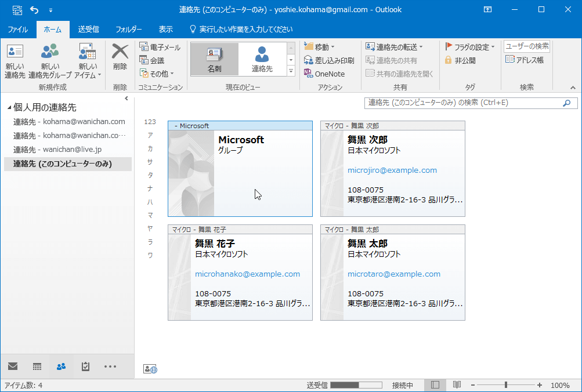Switch to Tasks module

click(85, 366)
